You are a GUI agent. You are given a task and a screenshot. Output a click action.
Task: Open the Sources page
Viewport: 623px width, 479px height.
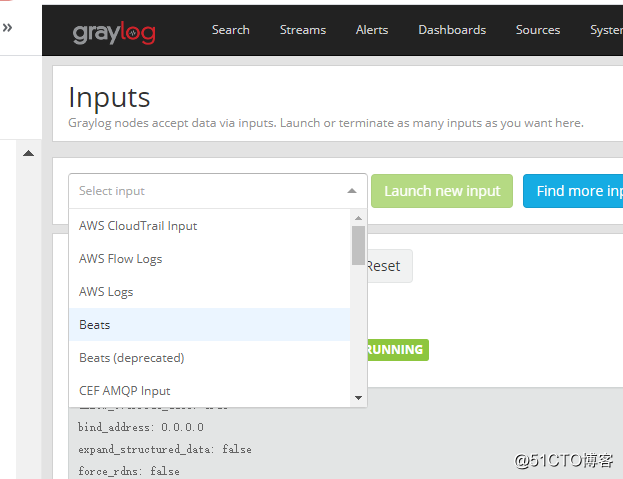(x=538, y=30)
